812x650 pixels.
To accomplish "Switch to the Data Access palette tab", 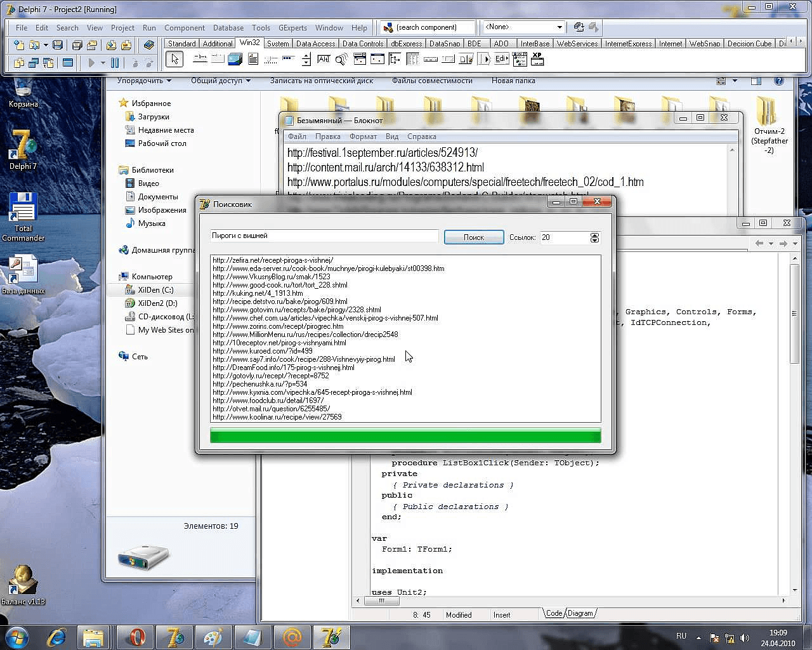I will (x=315, y=44).
